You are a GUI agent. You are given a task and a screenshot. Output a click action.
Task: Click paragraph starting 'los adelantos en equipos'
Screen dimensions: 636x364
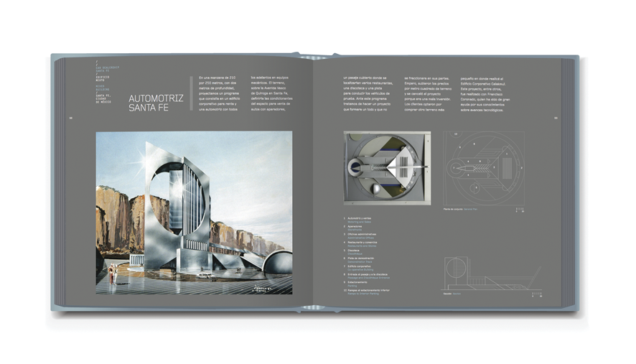pyautogui.click(x=271, y=93)
